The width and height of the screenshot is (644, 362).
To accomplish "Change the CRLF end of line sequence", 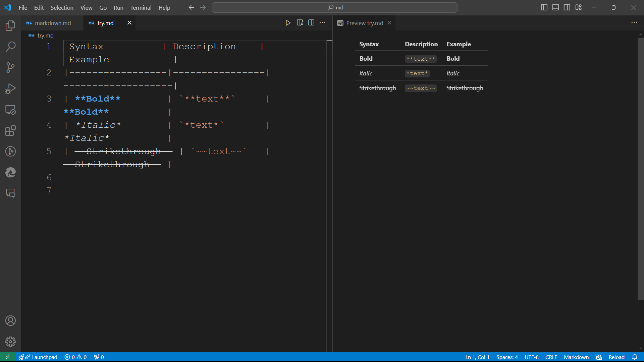I will click(551, 357).
